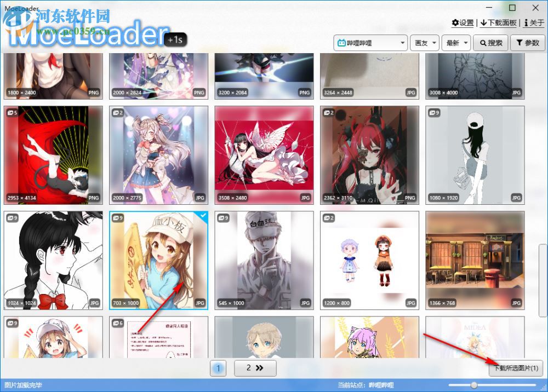Click album count icon on 1200 × 800 image
Screen dimensions: 548x392
point(328,218)
